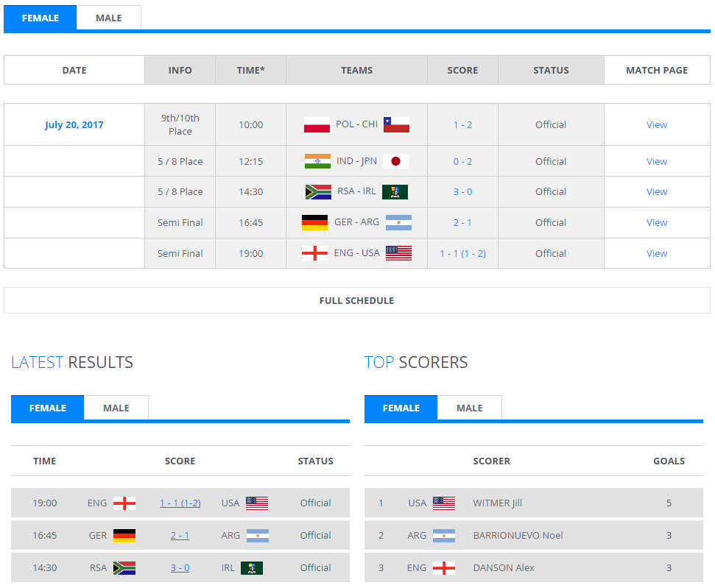Click USA flag beside WITMER Jill
Viewport: 715px width, 588px height.
(x=444, y=503)
